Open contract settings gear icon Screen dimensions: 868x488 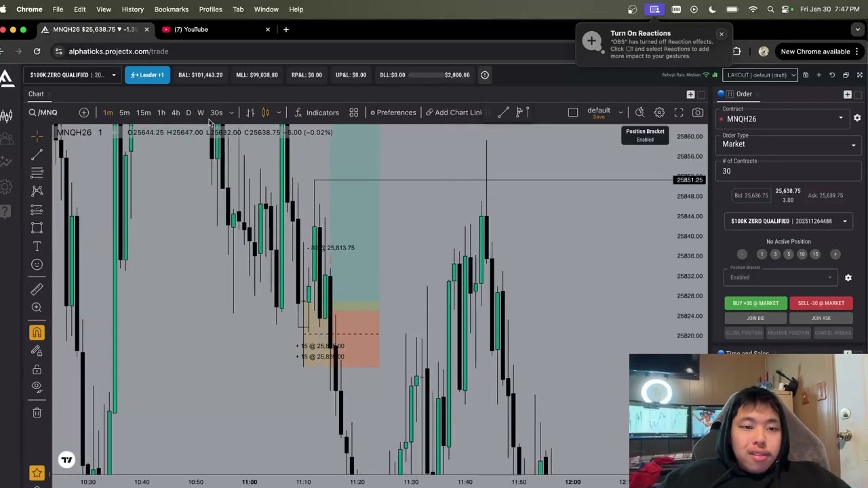pos(857,119)
